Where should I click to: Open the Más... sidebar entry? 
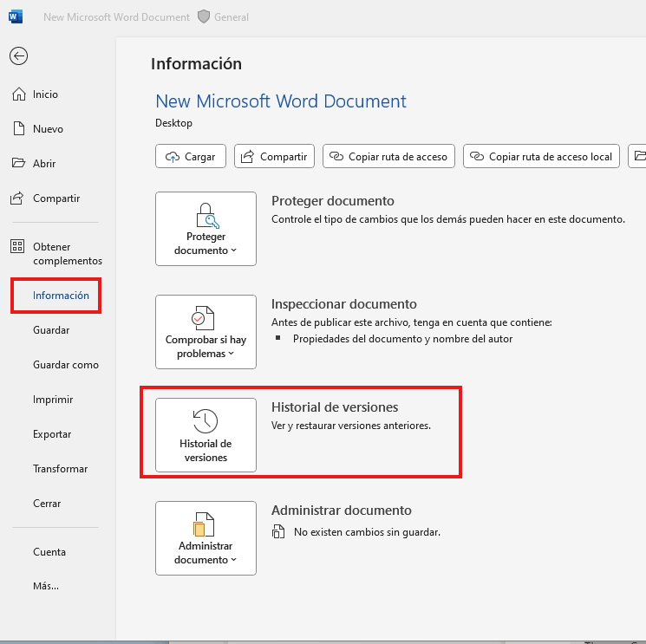(x=46, y=586)
